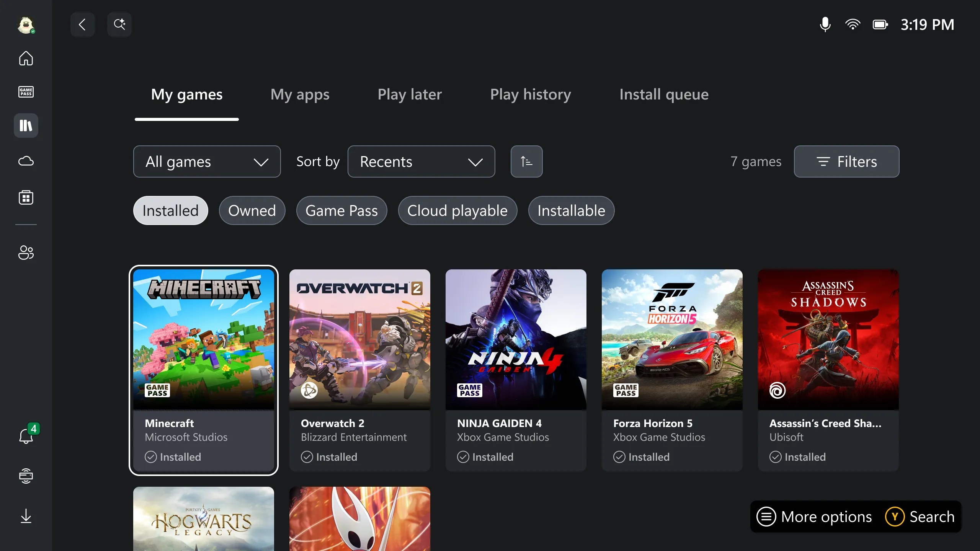The image size is (980, 551).
Task: Enable the Installable filter
Action: (x=571, y=210)
